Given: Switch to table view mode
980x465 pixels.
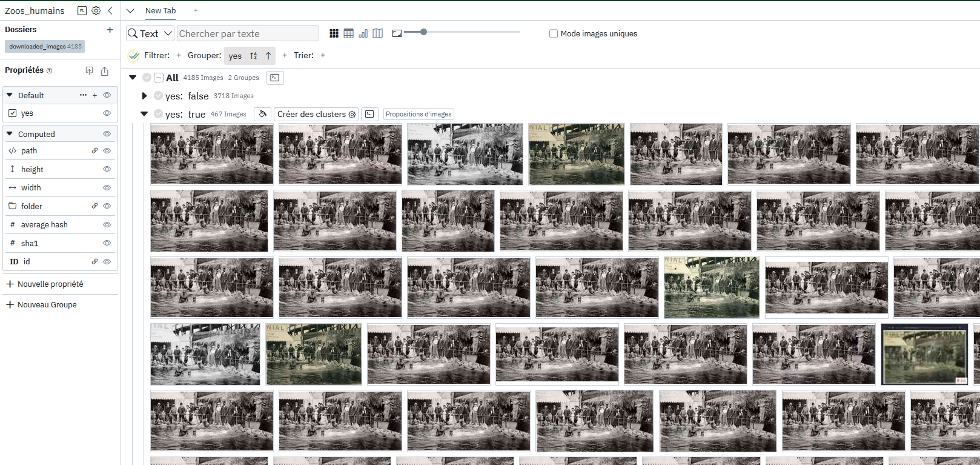Looking at the screenshot, I should coord(348,33).
